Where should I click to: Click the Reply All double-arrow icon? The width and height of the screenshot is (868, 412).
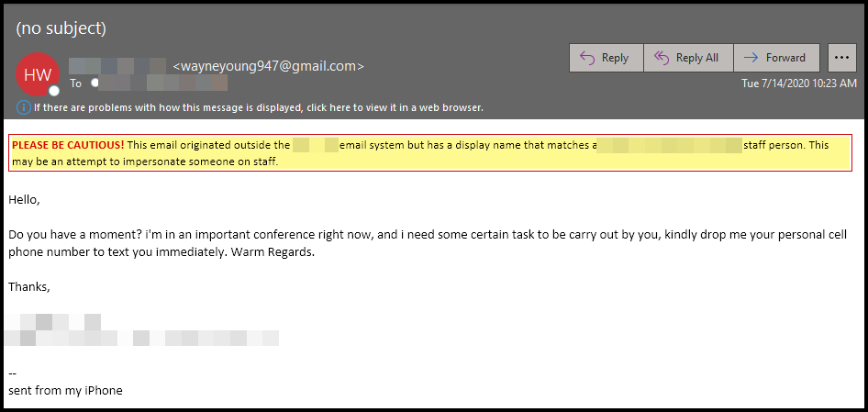click(662, 58)
